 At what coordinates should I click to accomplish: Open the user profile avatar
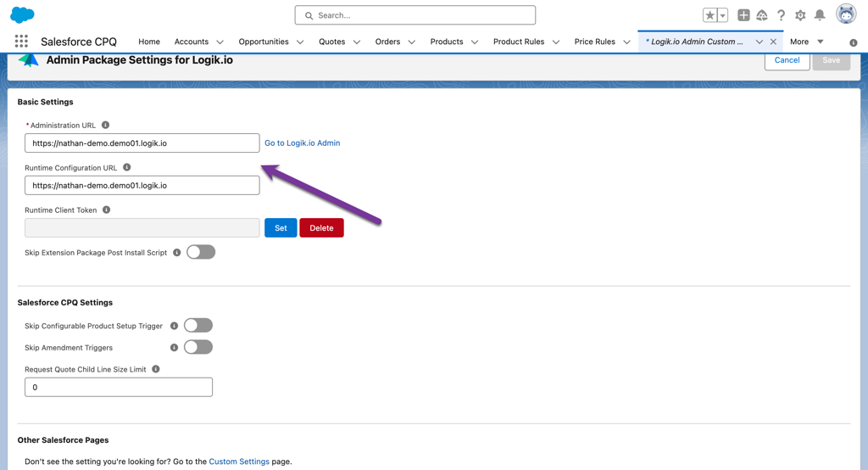(x=846, y=14)
